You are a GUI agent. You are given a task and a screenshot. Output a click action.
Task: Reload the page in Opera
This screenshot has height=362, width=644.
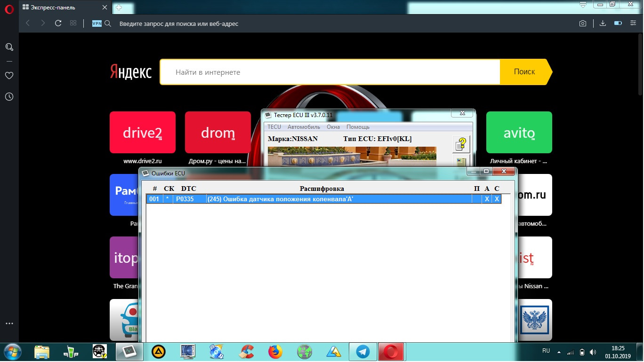point(58,23)
